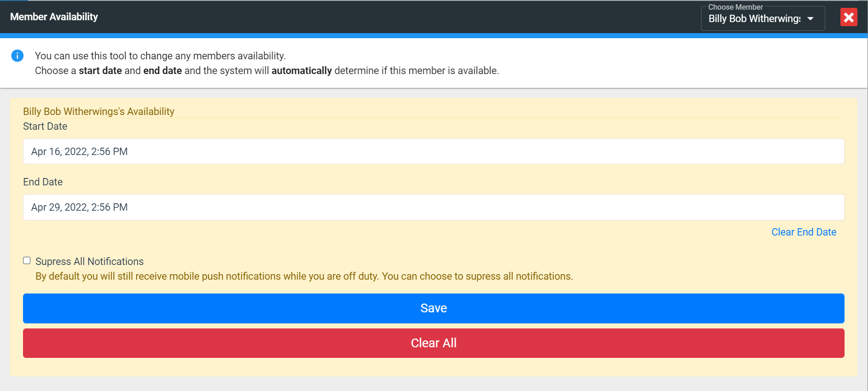Click the bold end date text

tap(162, 71)
